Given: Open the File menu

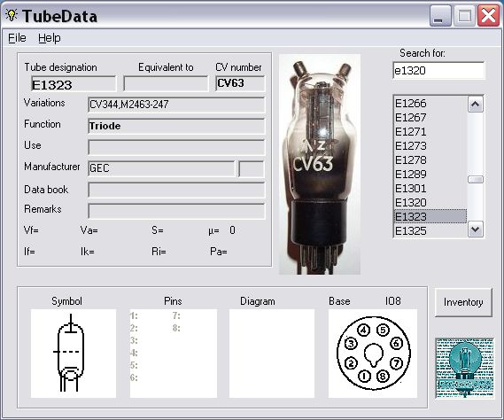Looking at the screenshot, I should (17, 38).
